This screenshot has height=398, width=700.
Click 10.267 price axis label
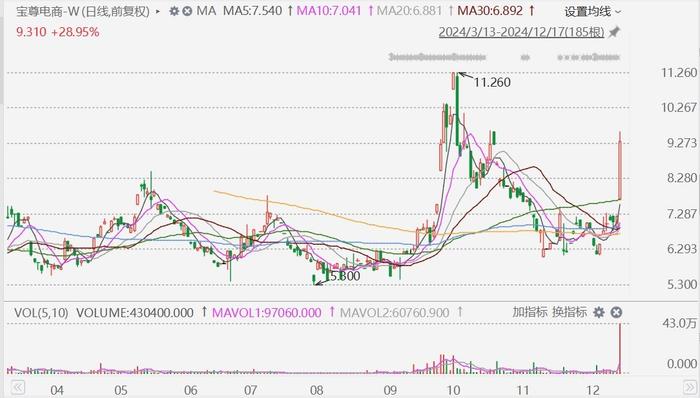click(679, 107)
